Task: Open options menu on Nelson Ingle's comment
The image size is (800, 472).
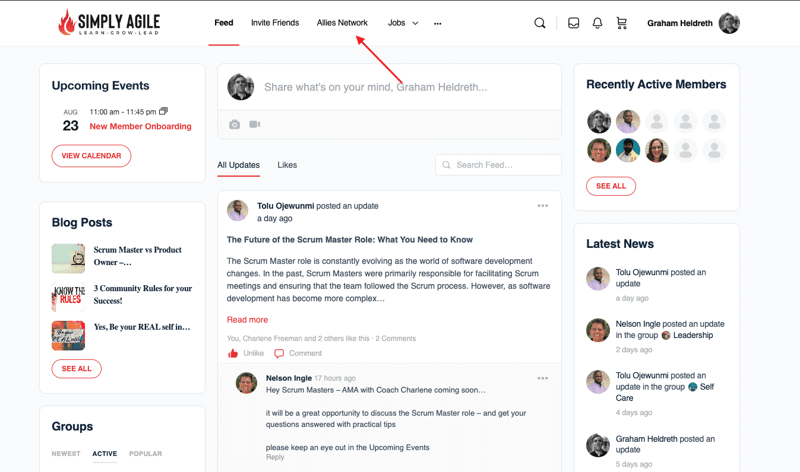Action: pyautogui.click(x=542, y=378)
